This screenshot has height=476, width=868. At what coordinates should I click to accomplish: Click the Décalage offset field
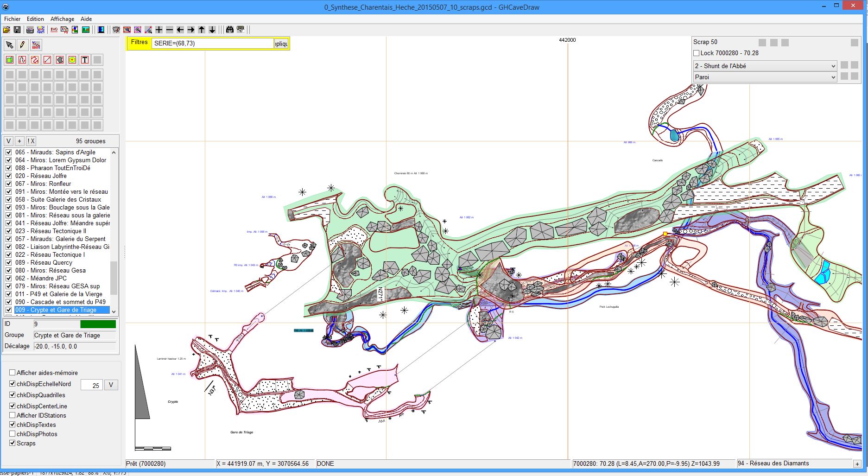click(75, 346)
